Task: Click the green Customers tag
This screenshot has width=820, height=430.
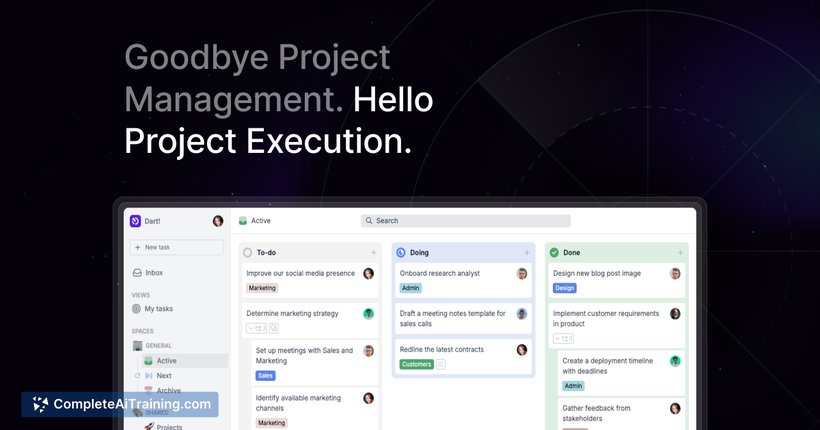Action: pyautogui.click(x=417, y=364)
